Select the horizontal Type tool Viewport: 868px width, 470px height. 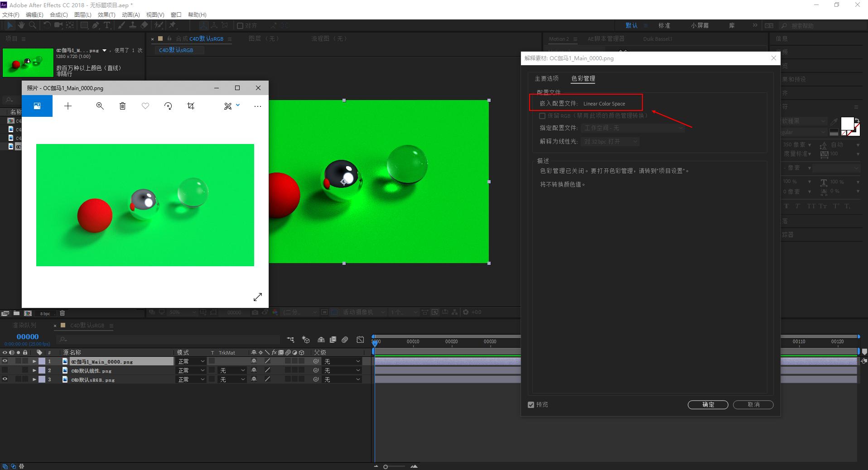pos(107,25)
